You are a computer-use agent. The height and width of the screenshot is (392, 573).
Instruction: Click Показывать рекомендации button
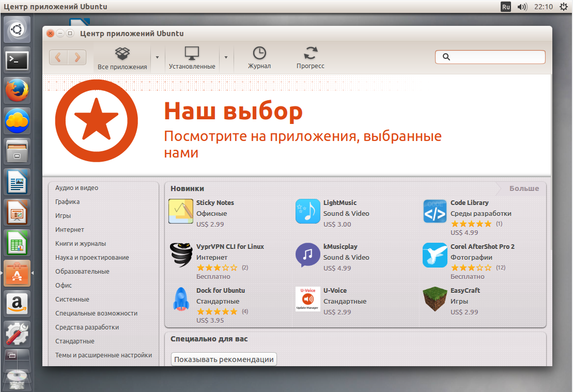point(224,359)
